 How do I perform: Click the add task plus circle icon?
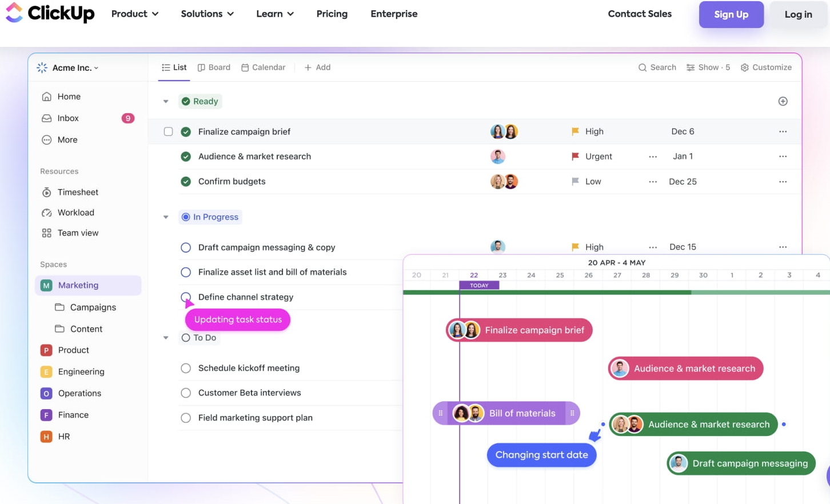[x=783, y=101]
